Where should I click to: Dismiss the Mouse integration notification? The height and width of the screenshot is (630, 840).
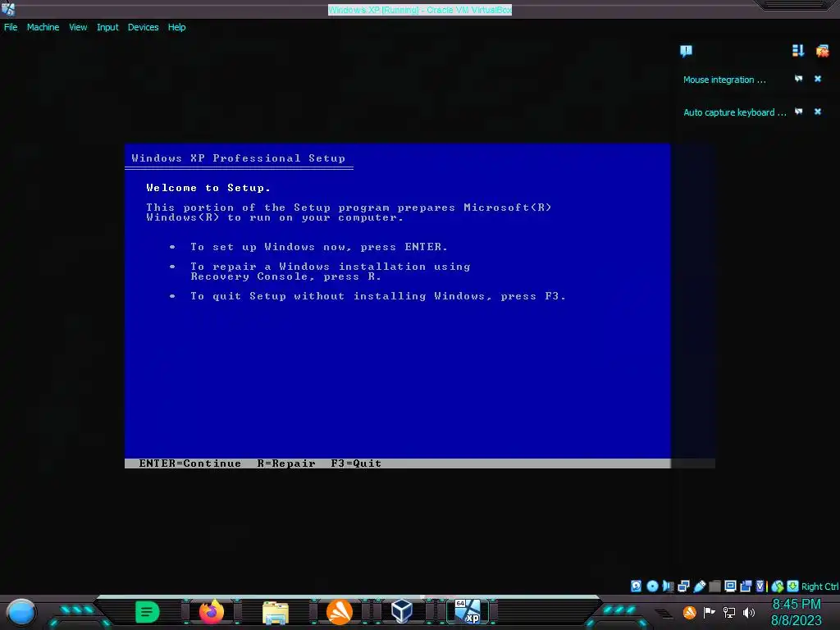click(818, 80)
